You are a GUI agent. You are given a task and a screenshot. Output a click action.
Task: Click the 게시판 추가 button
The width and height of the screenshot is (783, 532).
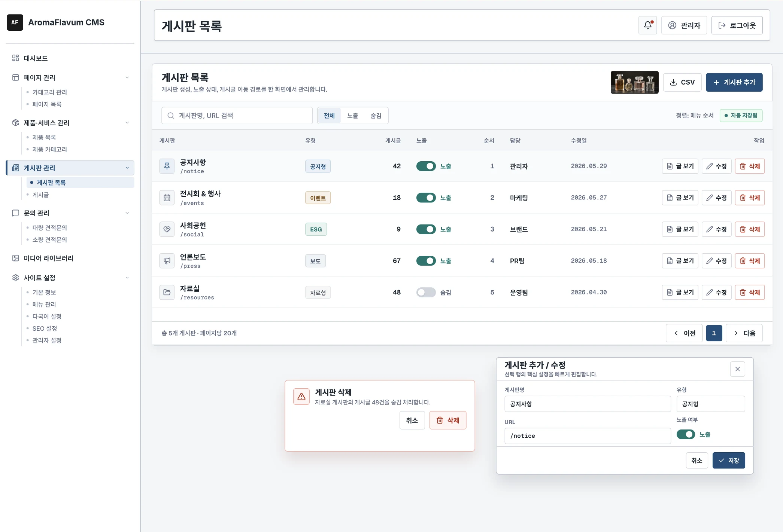(x=734, y=82)
